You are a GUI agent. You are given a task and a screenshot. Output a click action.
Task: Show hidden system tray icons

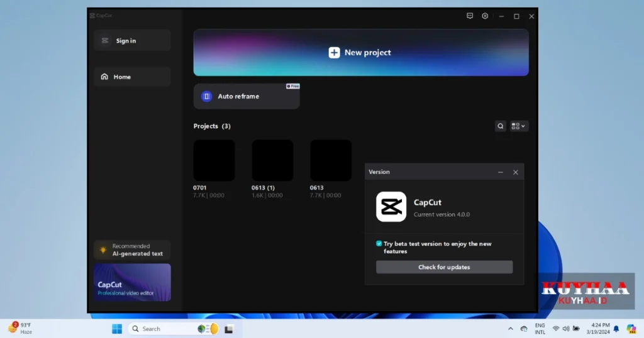tap(511, 329)
